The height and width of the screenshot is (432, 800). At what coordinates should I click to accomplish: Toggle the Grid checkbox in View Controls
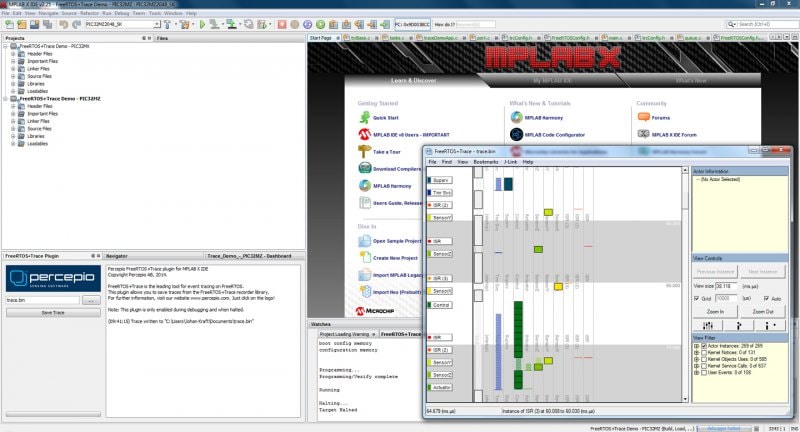696,298
